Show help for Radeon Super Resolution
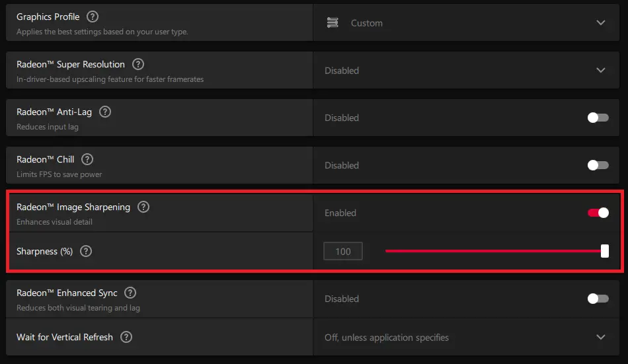Image resolution: width=628 pixels, height=364 pixels. (x=138, y=64)
